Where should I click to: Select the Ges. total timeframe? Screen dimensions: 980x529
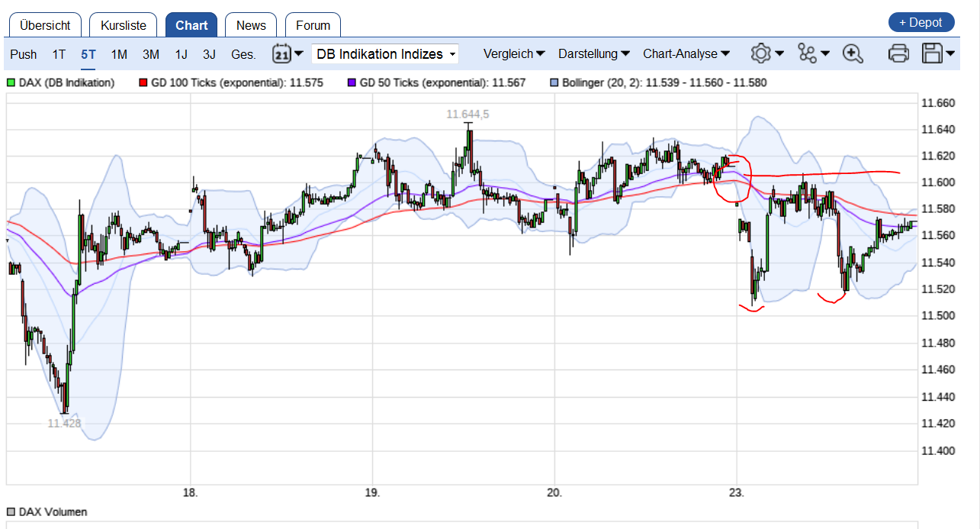point(243,54)
